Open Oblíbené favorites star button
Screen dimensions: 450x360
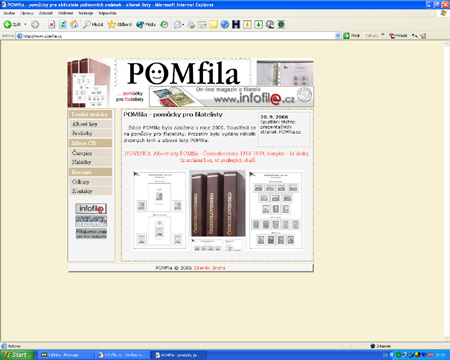click(x=120, y=24)
